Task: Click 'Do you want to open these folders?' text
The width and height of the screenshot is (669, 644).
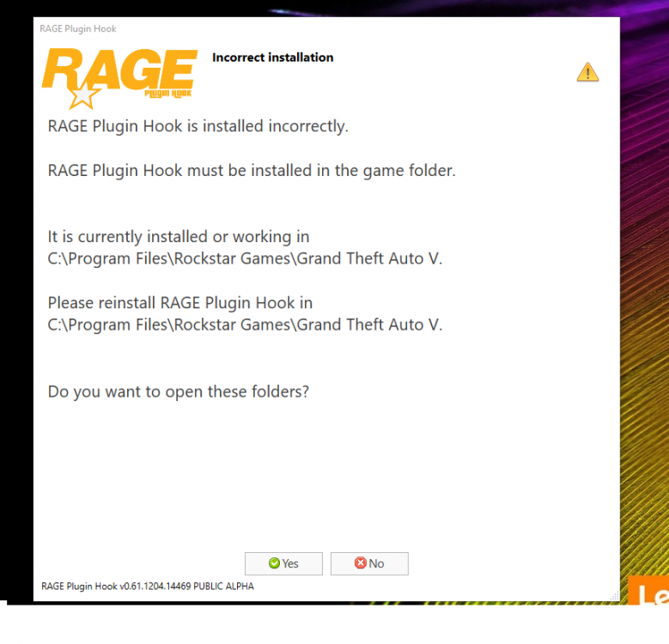Action: click(179, 392)
